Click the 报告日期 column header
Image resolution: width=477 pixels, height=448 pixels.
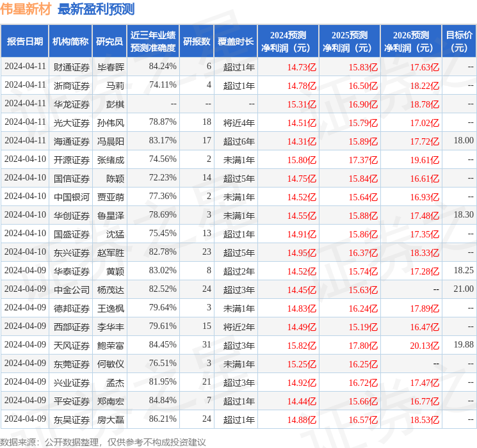point(24,41)
